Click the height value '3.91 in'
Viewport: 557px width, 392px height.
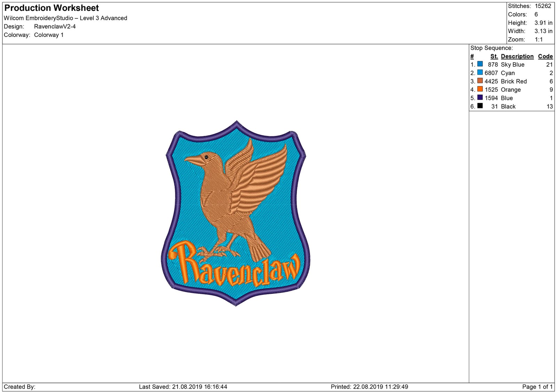click(x=543, y=23)
